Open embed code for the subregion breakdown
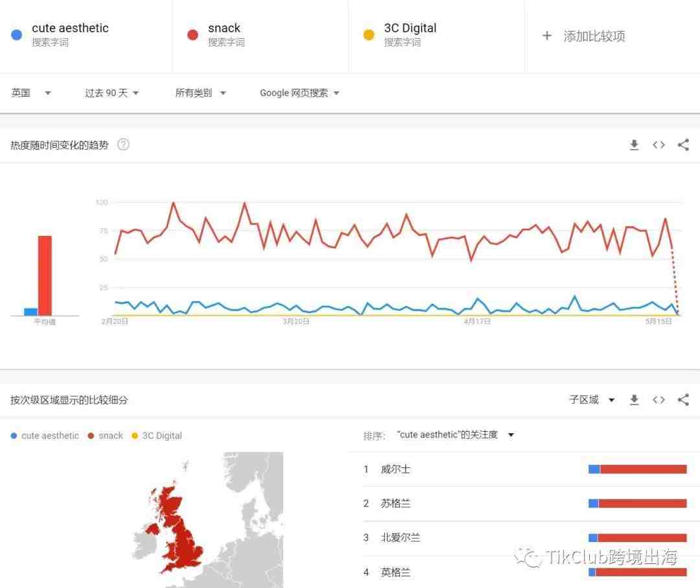Viewport: 700px width, 588px height. [x=659, y=399]
